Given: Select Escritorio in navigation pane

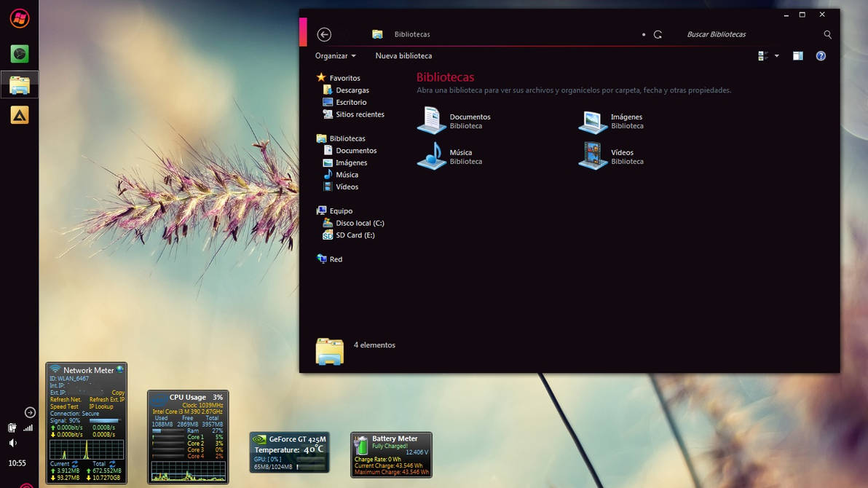Looking at the screenshot, I should [351, 103].
